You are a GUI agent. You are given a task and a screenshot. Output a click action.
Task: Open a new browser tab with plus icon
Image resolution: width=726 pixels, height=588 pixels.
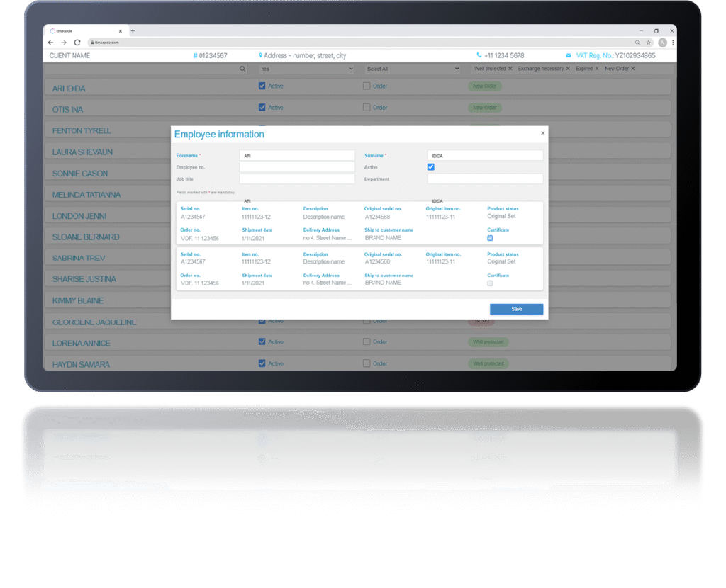point(133,31)
